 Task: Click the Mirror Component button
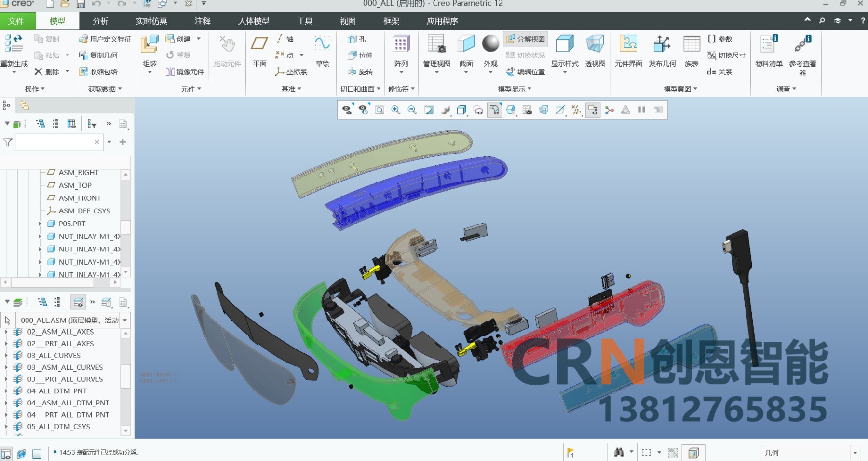coord(185,72)
